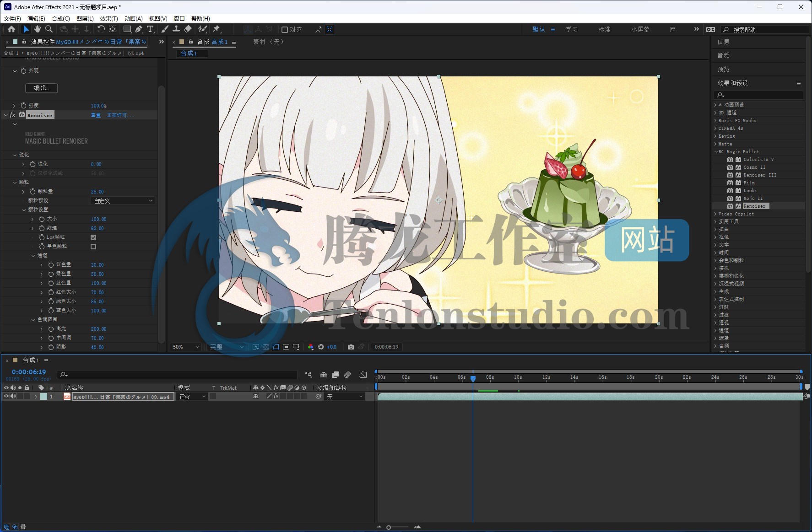Click 重置 for the Renoiser effect
812x532 pixels.
click(96, 115)
